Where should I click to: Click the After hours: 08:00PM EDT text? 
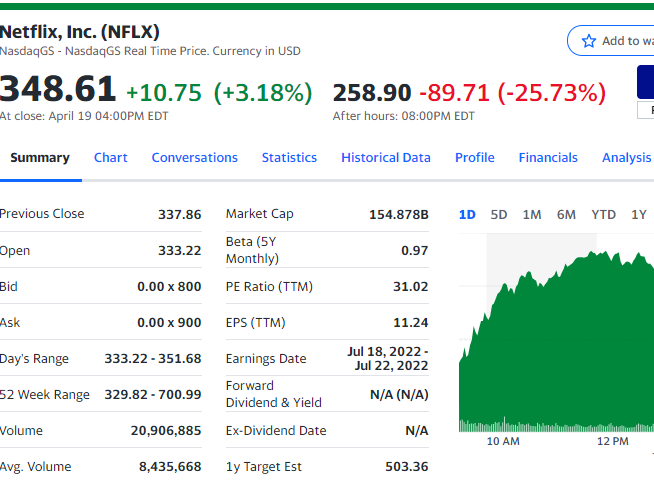tap(403, 116)
